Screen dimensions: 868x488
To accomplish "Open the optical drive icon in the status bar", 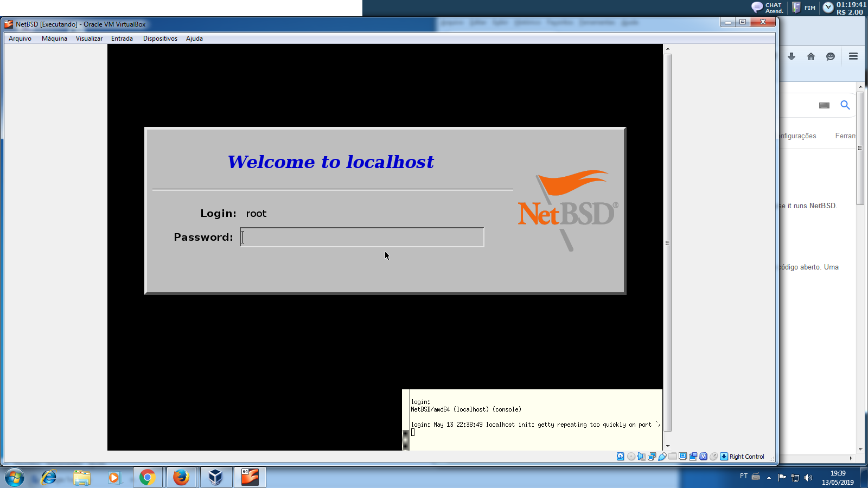I will (631, 457).
